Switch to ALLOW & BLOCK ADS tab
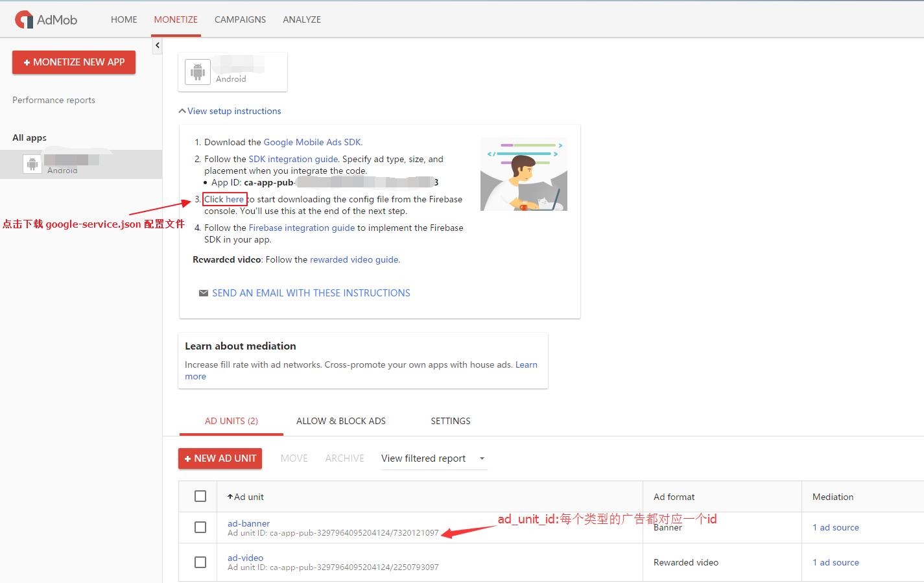The height and width of the screenshot is (583, 924). pyautogui.click(x=341, y=421)
